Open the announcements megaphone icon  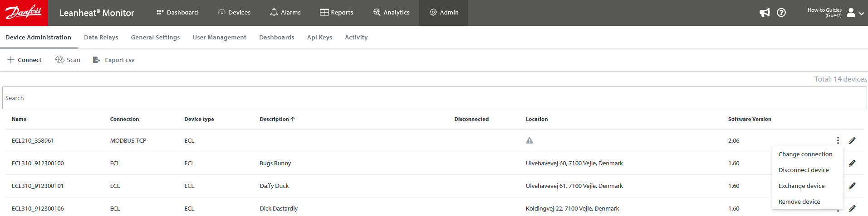tap(765, 13)
